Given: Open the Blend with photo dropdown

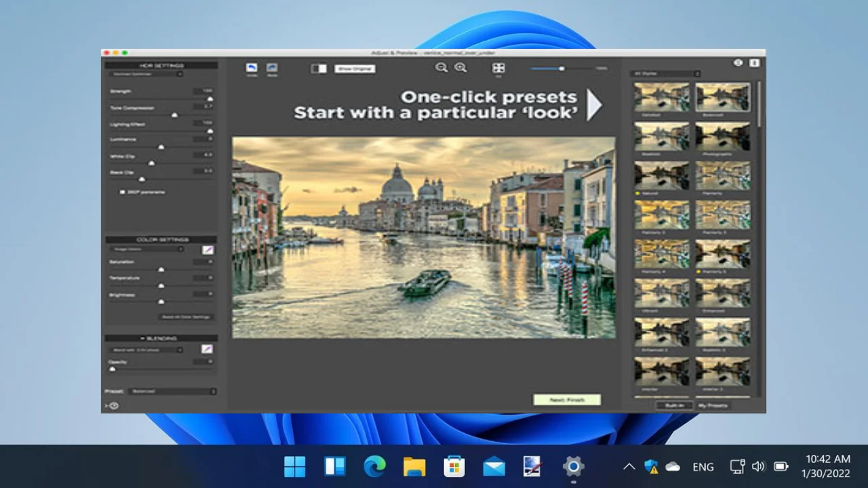Looking at the screenshot, I should pos(147,350).
